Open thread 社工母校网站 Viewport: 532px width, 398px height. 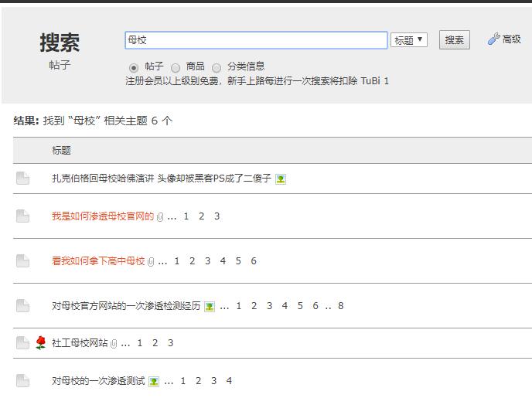80,343
